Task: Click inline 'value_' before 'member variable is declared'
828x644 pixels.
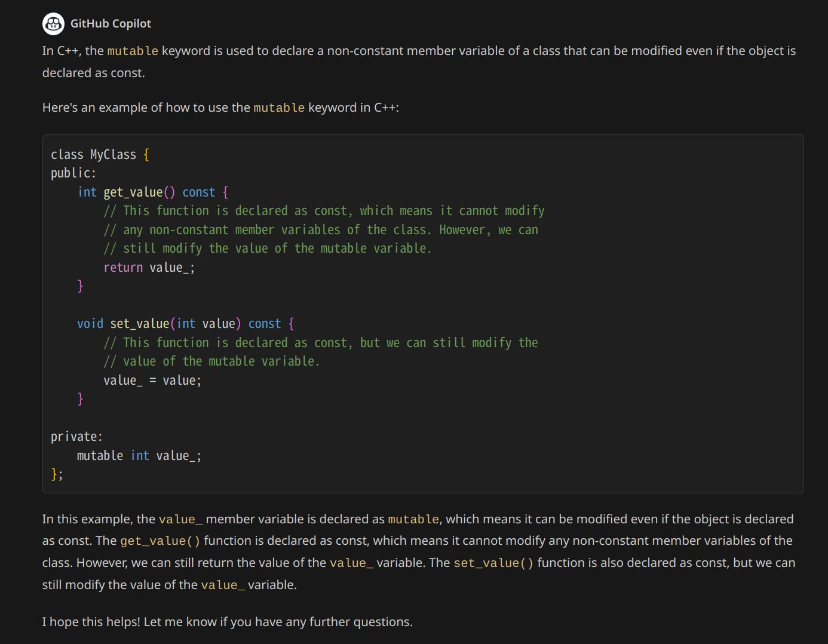Action: click(180, 520)
